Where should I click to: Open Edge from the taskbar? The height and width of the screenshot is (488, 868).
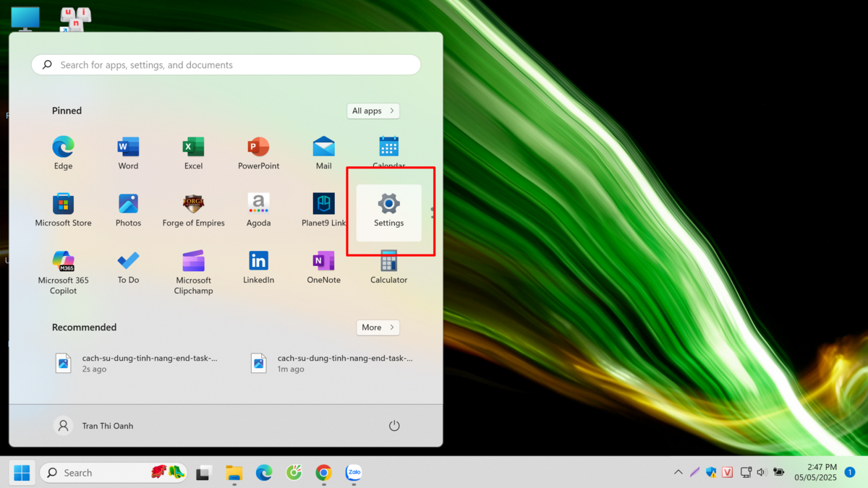(x=264, y=473)
